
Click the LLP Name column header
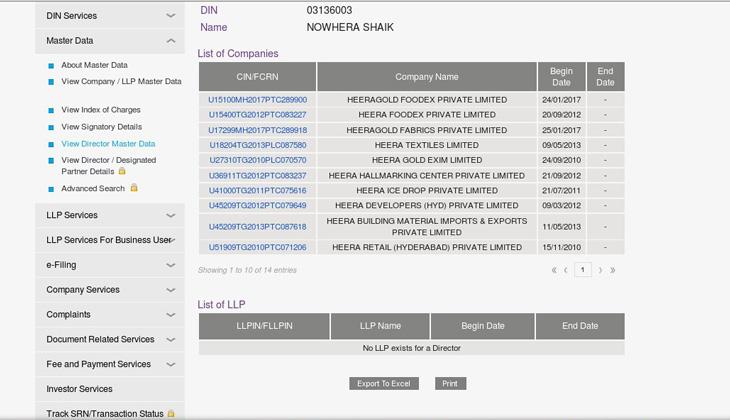pos(380,326)
